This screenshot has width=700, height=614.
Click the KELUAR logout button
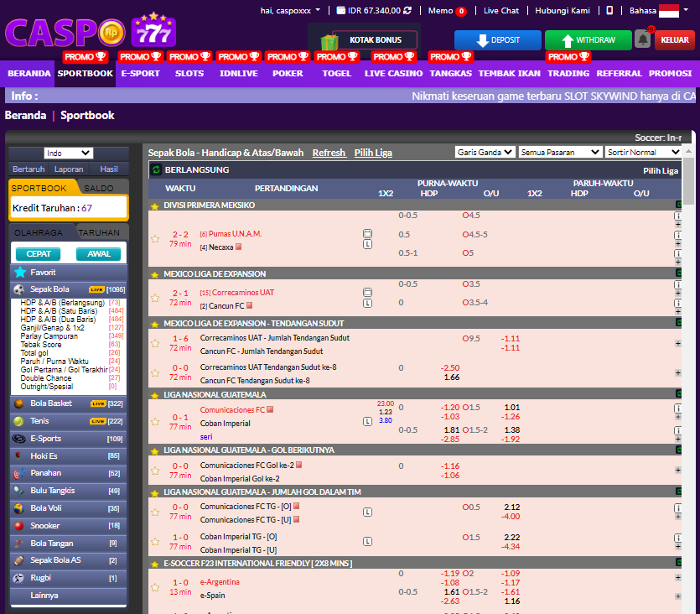click(674, 39)
